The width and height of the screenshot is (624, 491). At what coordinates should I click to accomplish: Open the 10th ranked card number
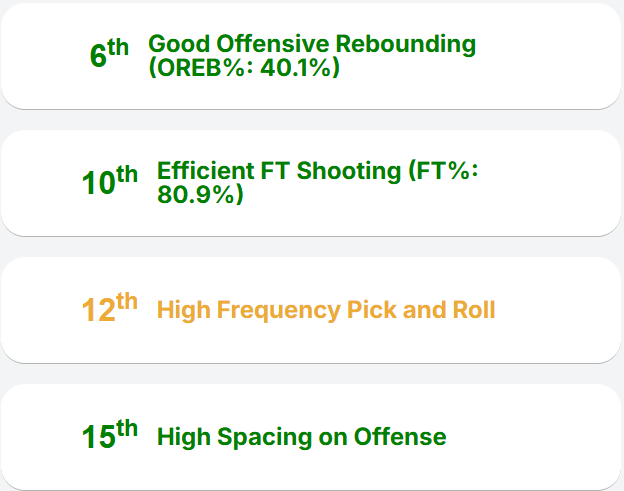click(109, 182)
